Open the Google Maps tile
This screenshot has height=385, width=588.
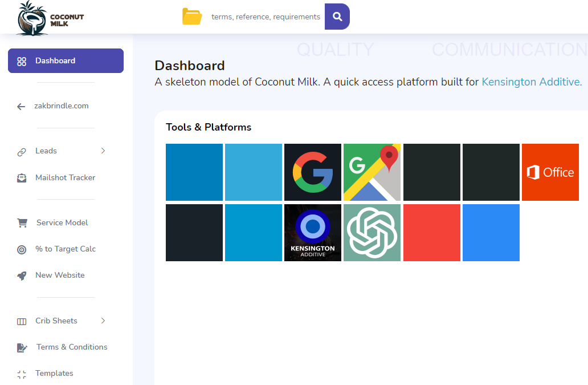[372, 172]
